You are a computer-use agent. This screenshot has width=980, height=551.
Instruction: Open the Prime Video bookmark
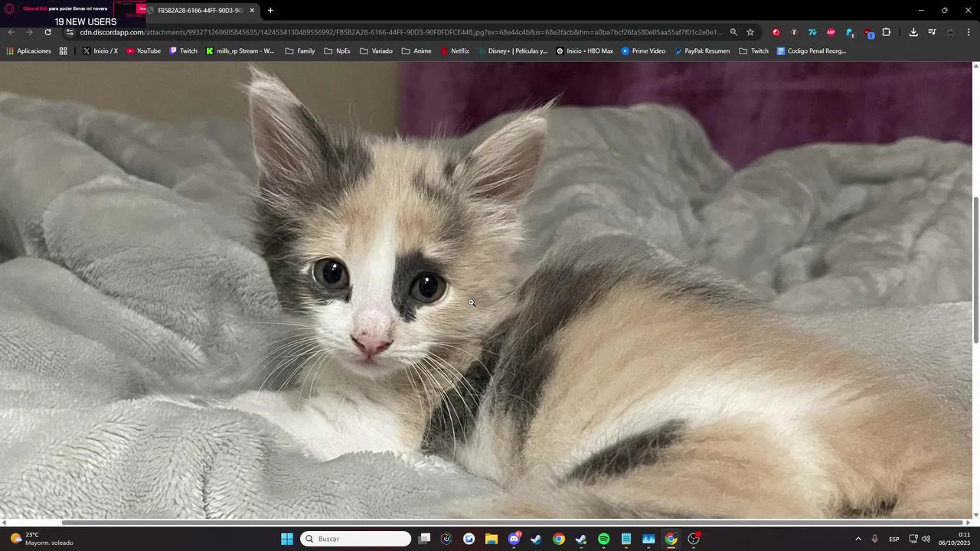[643, 51]
